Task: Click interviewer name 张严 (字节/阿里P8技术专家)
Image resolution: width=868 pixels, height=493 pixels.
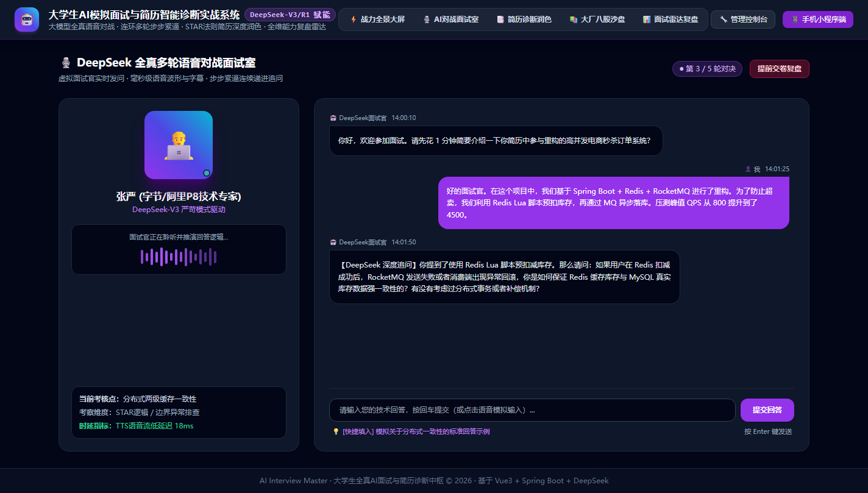Action: tap(179, 196)
